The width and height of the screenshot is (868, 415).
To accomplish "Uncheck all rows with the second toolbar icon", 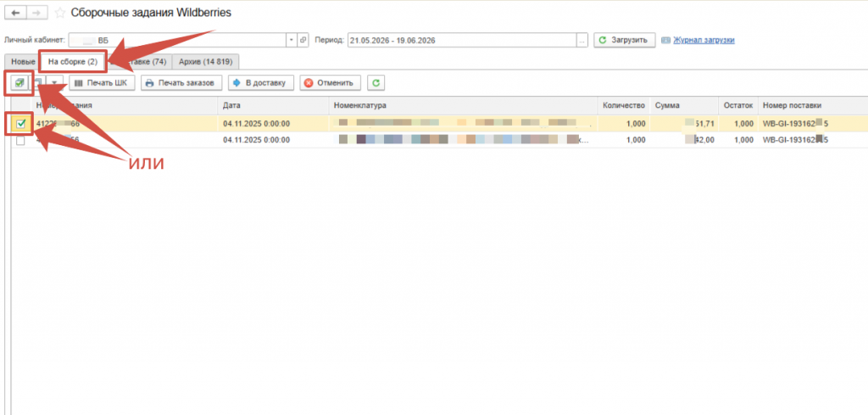I will tap(37, 83).
